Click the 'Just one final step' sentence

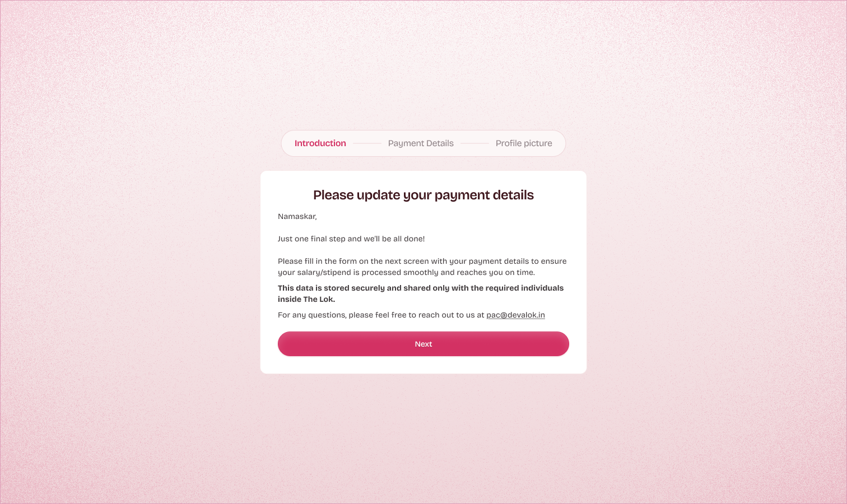351,239
